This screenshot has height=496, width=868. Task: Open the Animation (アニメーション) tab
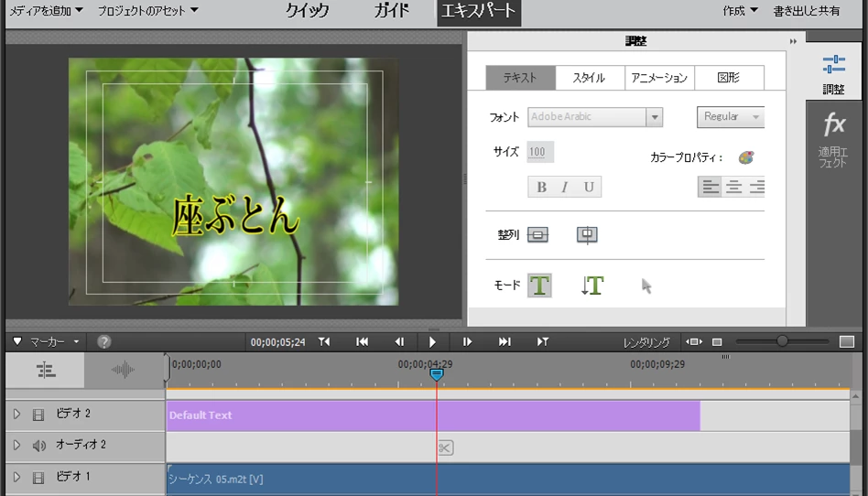coord(659,78)
